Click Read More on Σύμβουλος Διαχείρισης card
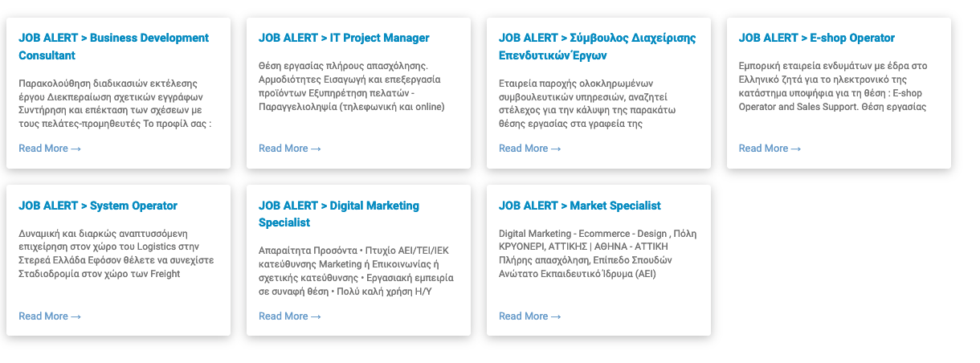The image size is (980, 363). pos(530,149)
